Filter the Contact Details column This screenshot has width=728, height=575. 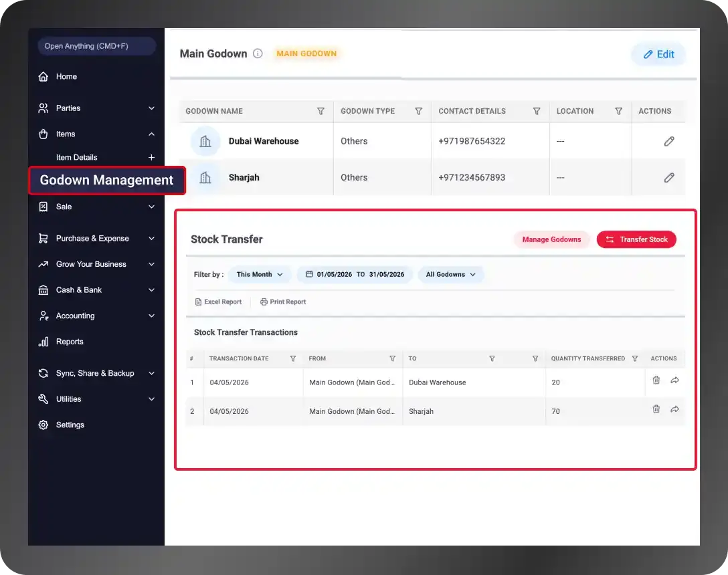(537, 111)
